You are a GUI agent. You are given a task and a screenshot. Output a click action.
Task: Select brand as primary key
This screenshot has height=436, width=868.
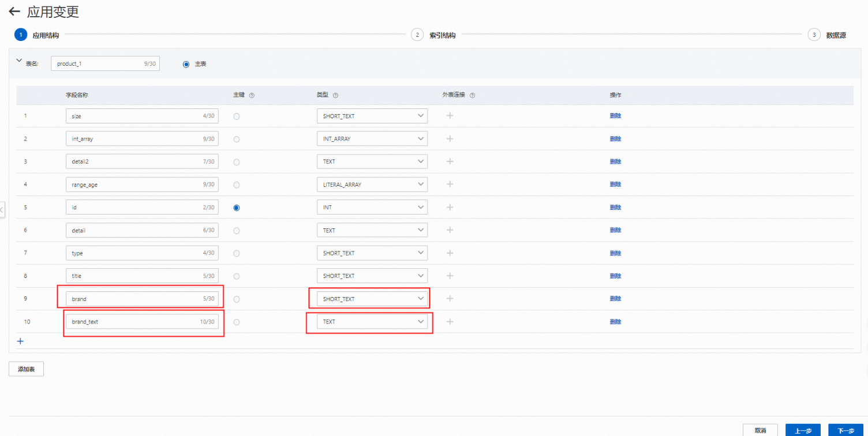pyautogui.click(x=237, y=299)
